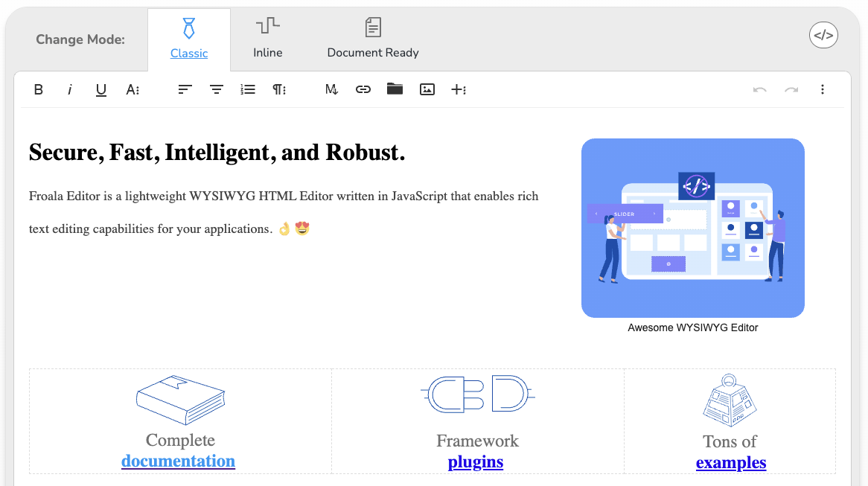Expand the paragraph format options

279,89
